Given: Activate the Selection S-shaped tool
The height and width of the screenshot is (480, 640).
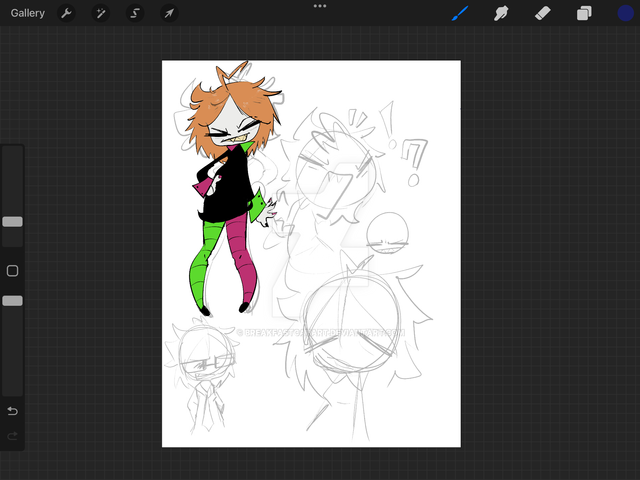Looking at the screenshot, I should click(x=135, y=13).
